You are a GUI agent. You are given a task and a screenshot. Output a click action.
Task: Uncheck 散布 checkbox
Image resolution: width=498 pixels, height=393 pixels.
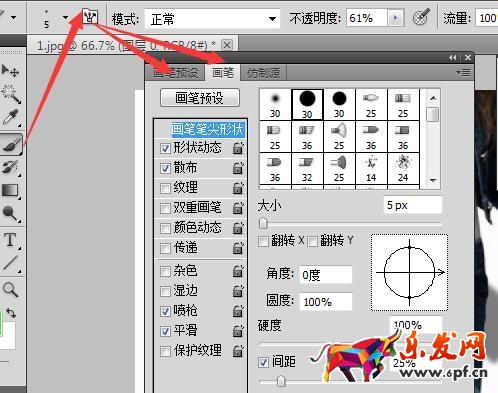(x=165, y=168)
